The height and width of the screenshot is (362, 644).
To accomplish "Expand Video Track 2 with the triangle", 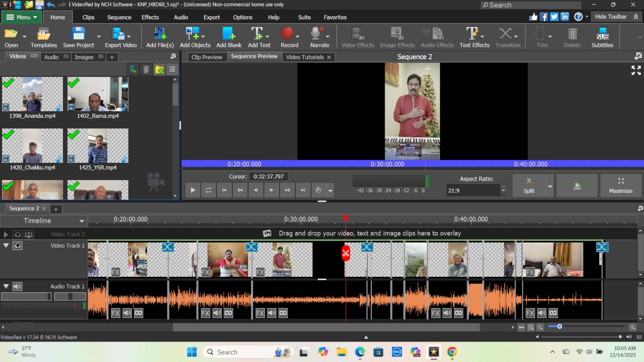I will pos(6,234).
